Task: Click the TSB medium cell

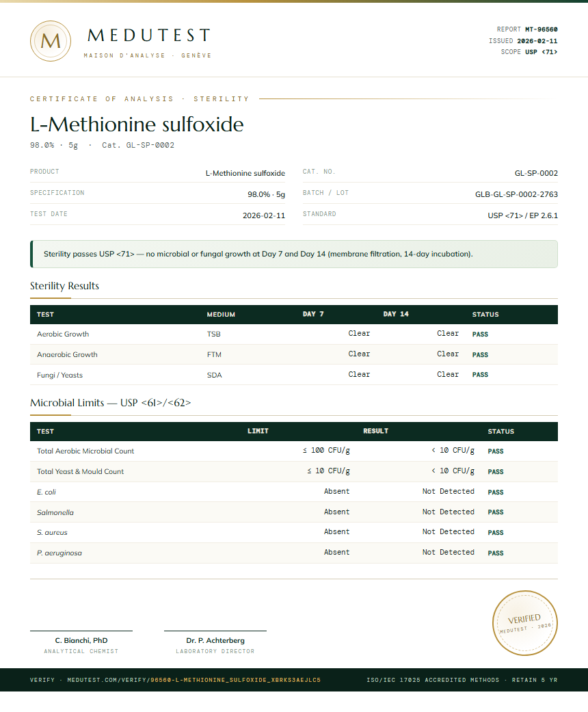Action: coord(214,334)
